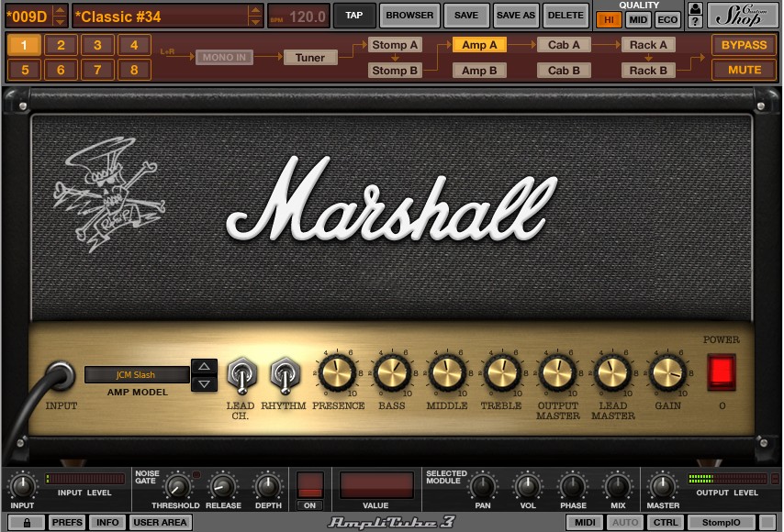Open PREFS
The image size is (784, 532).
point(67,523)
